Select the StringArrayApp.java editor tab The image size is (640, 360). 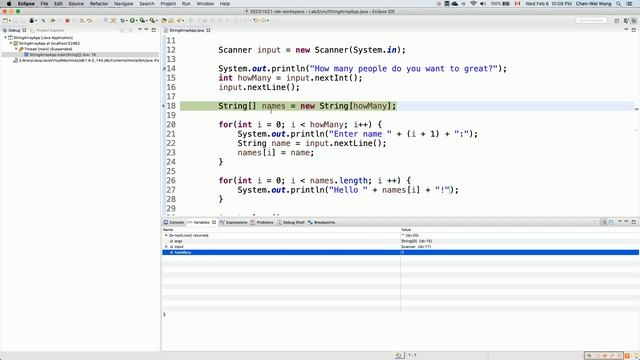[x=187, y=30]
